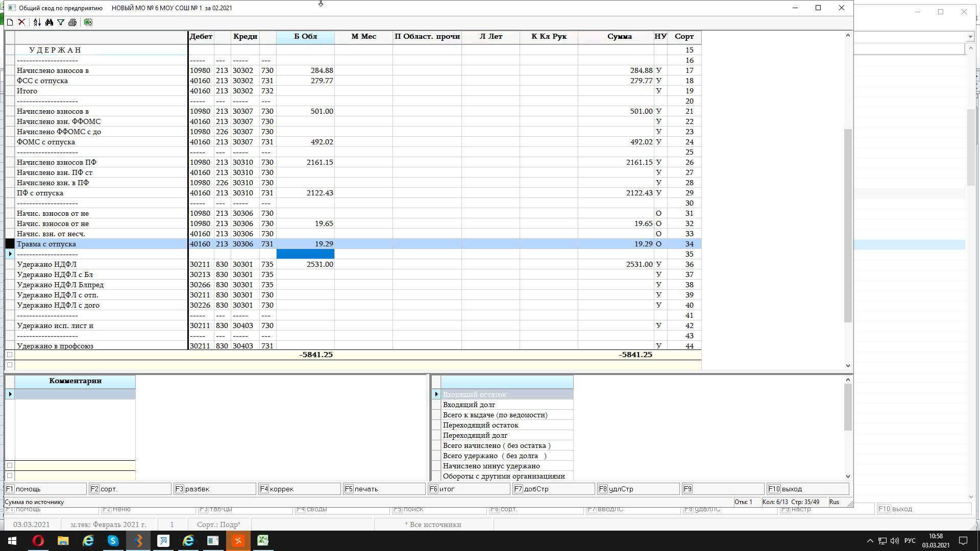
Task: Open the notification center icon
Action: point(963,541)
